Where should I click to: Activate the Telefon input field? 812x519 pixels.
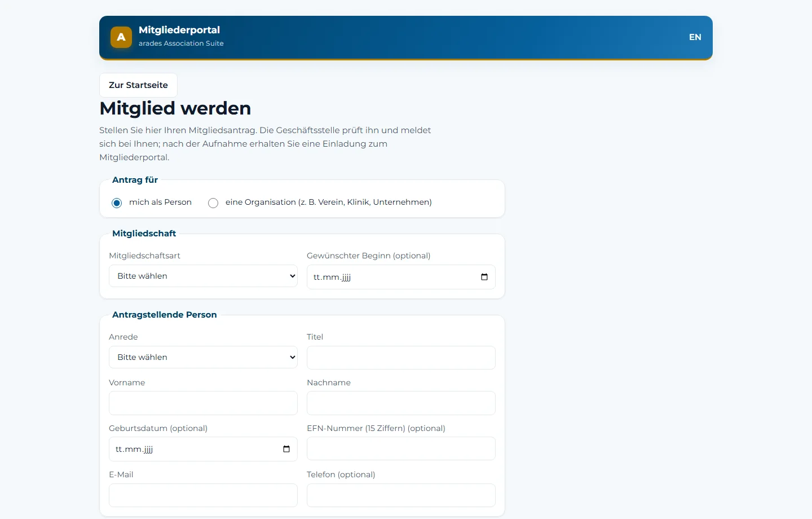point(401,495)
